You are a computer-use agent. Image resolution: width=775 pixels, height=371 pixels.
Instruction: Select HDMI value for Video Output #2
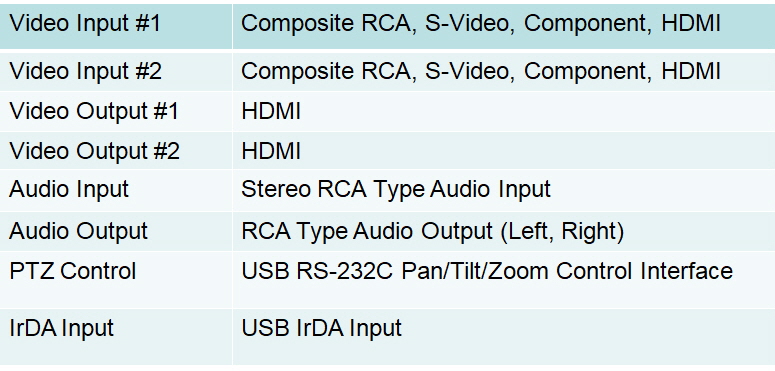click(x=271, y=151)
